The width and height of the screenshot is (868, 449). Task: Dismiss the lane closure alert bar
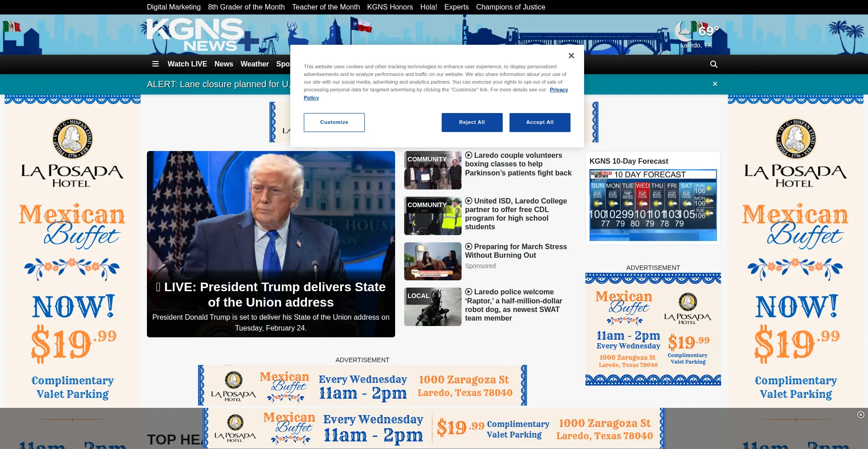point(715,84)
